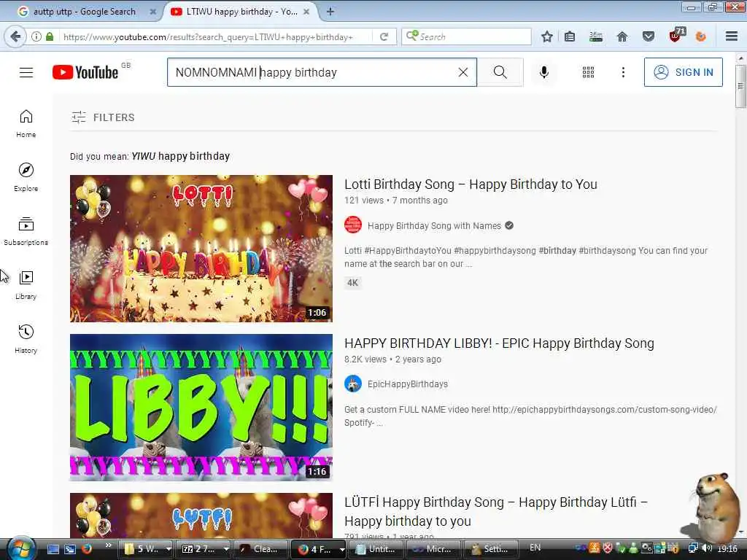The height and width of the screenshot is (560, 747).
Task: Click the magnifier search button on YouTube
Action: point(500,72)
